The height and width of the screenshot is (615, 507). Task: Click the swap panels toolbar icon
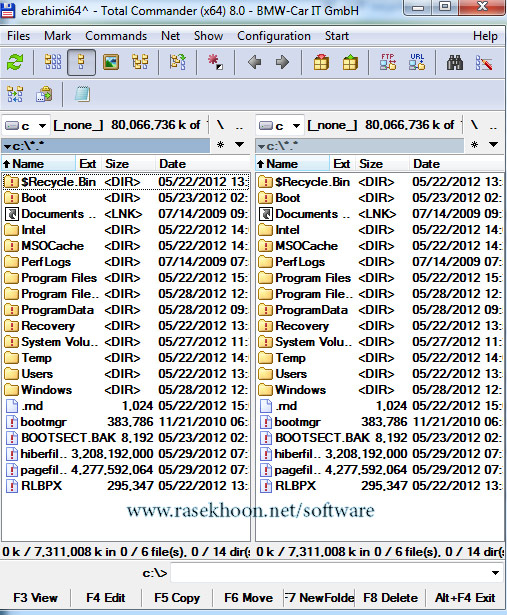point(178,62)
